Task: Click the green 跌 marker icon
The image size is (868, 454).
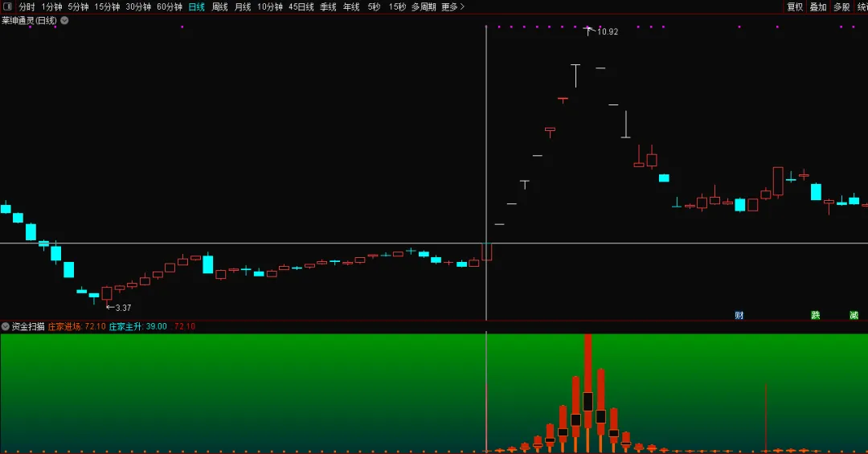Action: pyautogui.click(x=815, y=315)
